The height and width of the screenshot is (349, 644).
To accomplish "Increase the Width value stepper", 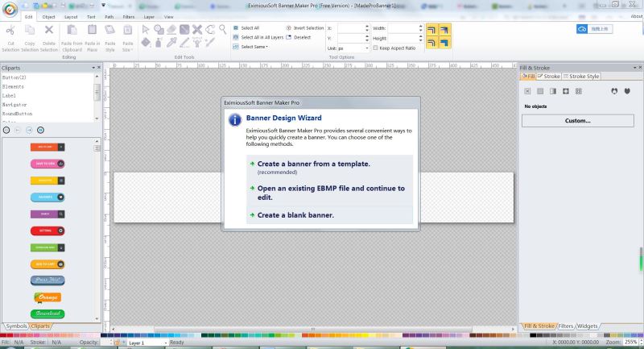I will [420, 27].
